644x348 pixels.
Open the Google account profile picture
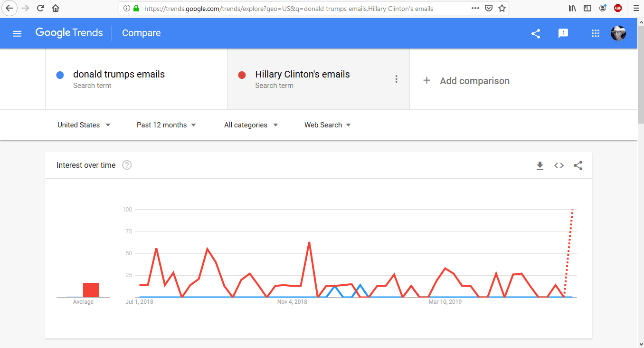618,33
